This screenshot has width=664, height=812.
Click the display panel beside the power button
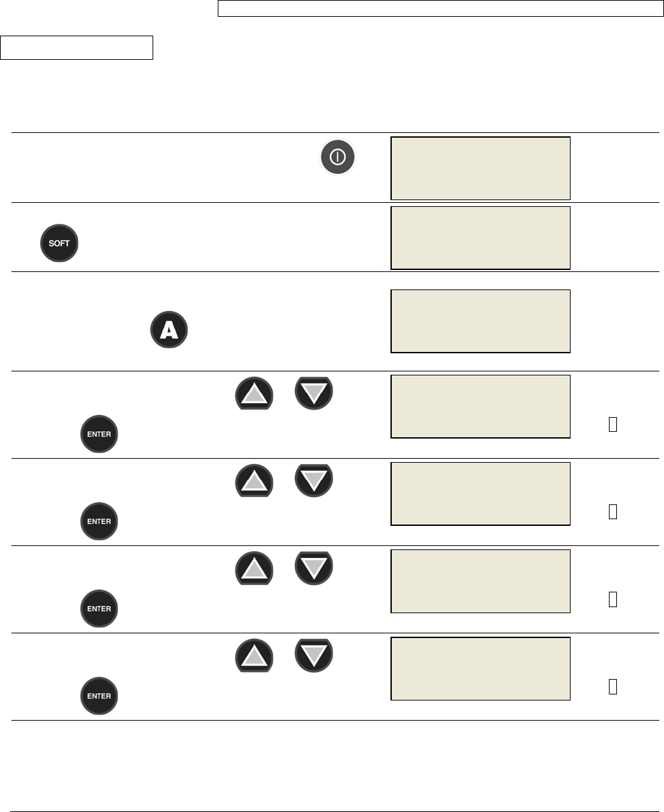pyautogui.click(x=481, y=168)
